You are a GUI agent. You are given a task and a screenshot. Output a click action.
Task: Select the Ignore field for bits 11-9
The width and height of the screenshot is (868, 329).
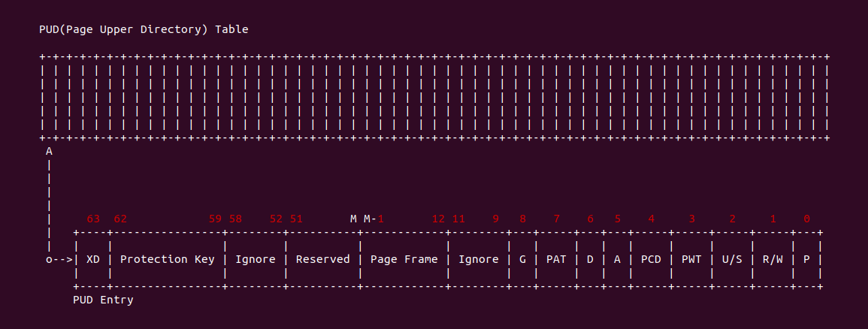click(x=479, y=259)
